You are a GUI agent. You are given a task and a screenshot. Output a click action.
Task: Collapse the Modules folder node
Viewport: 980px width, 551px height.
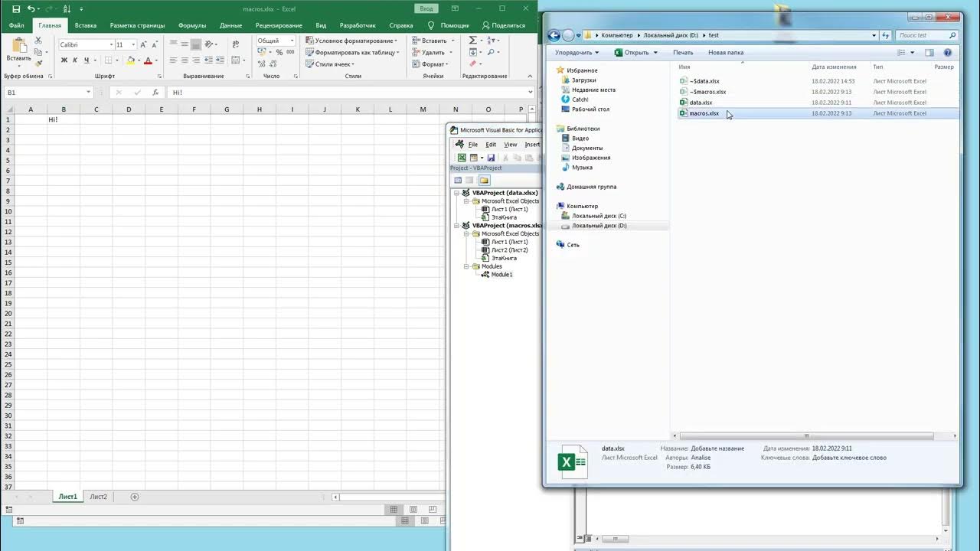465,266
